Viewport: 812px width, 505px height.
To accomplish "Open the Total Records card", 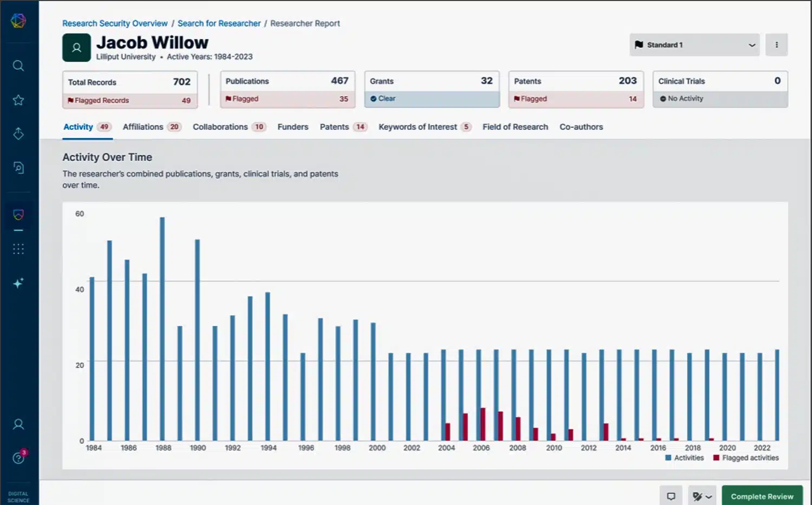I will pos(130,90).
